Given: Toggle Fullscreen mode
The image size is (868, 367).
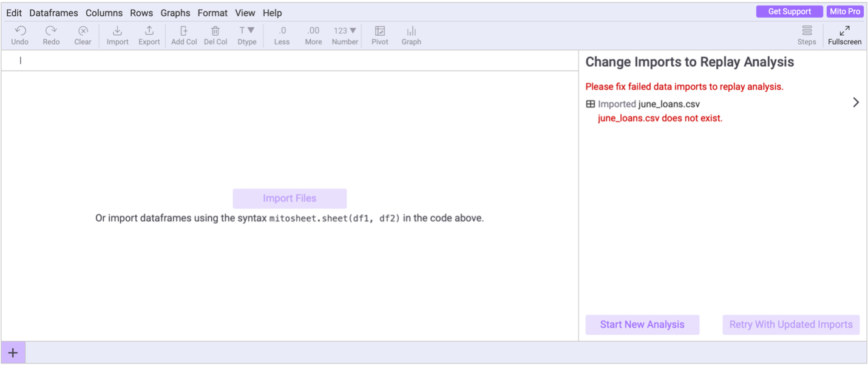Looking at the screenshot, I should click(844, 32).
